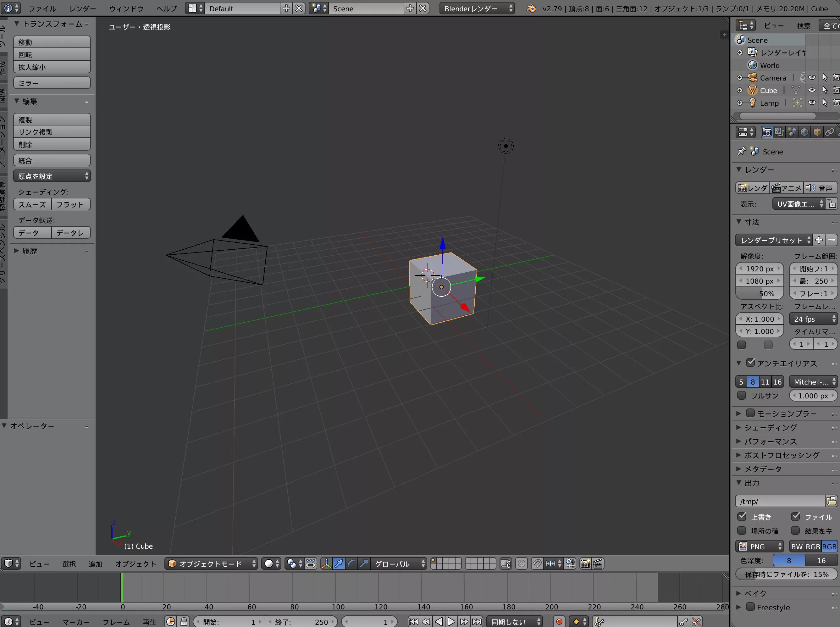The image size is (840, 627).
Task: Open the Object properties tab (cube icon)
Action: click(817, 132)
